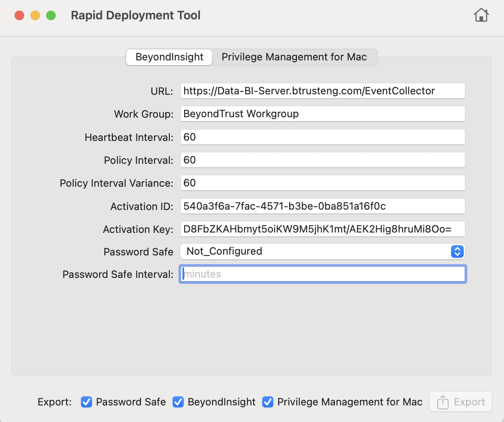Select the BeyondInsight tab
The height and width of the screenshot is (422, 504).
click(x=169, y=57)
